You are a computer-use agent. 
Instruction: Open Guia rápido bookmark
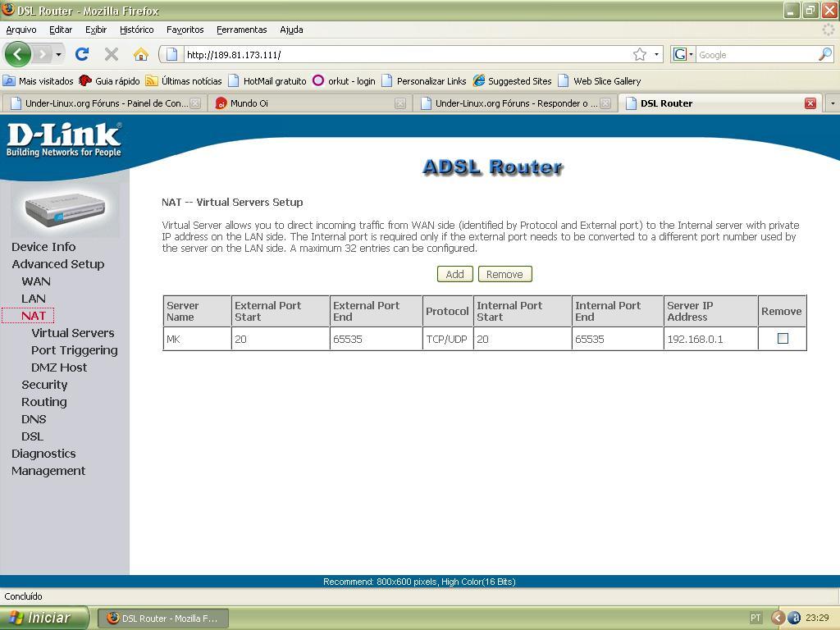pos(109,81)
